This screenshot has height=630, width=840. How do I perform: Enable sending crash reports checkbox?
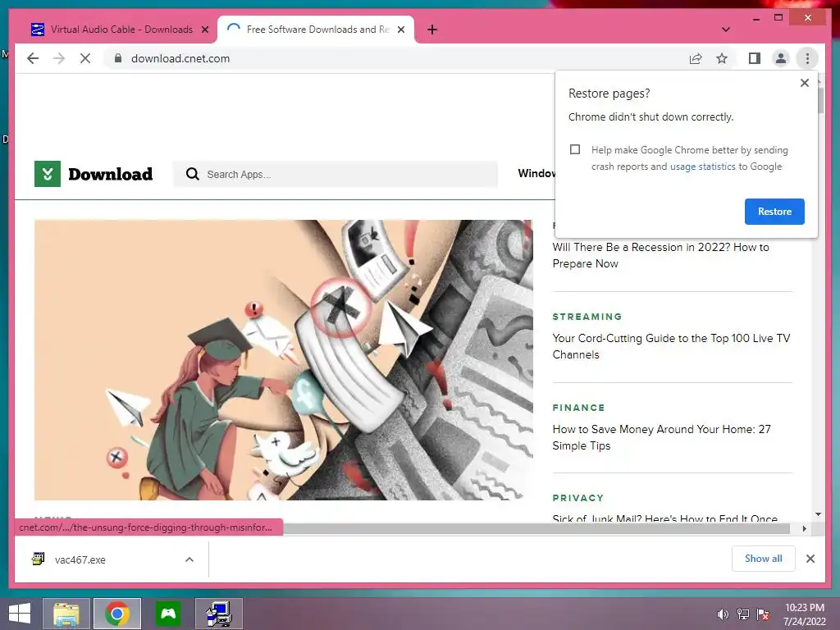coord(575,149)
